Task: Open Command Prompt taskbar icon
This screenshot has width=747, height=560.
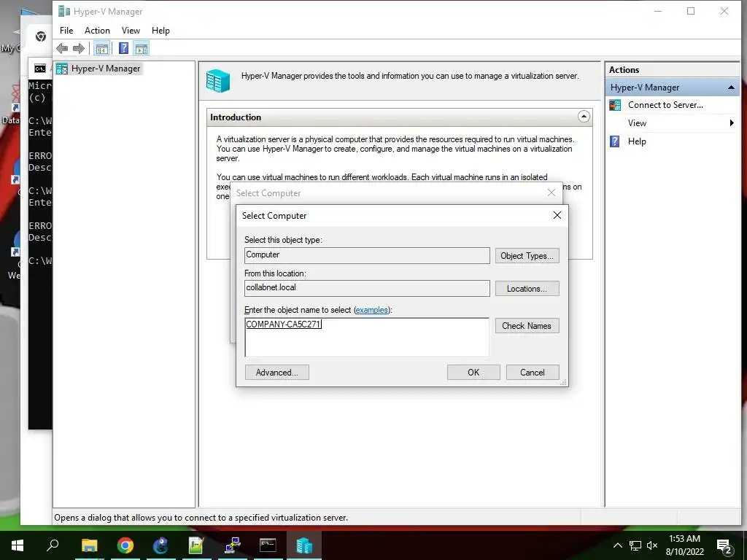Action: point(268,545)
